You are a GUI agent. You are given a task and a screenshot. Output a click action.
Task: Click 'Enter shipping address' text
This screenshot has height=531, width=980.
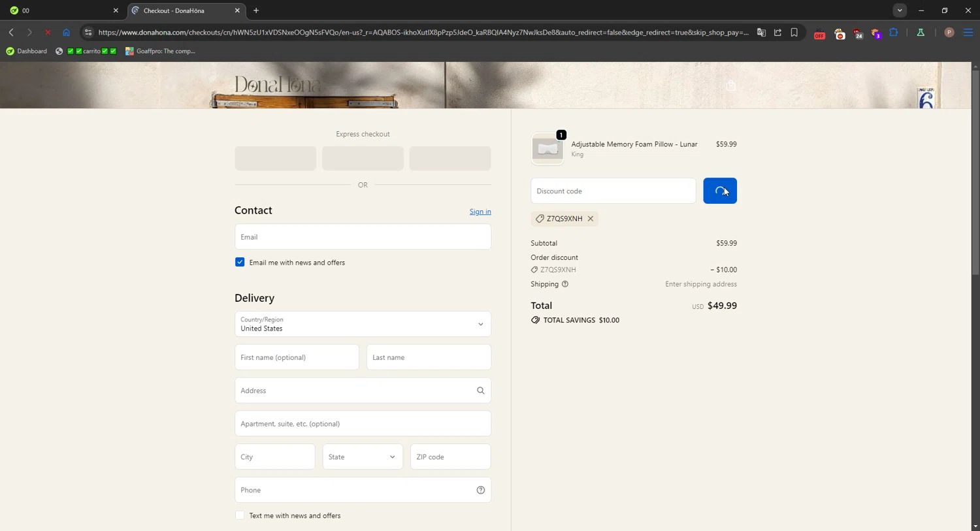click(x=701, y=284)
